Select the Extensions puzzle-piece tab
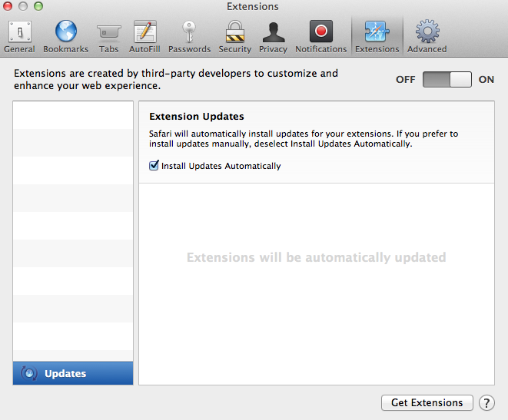The width and height of the screenshot is (508, 420). pyautogui.click(x=377, y=37)
